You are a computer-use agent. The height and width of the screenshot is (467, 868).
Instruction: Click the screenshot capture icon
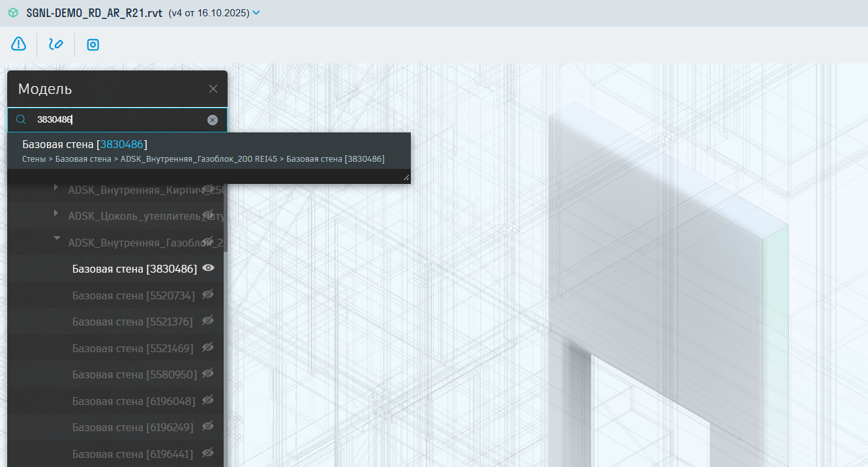[x=93, y=44]
